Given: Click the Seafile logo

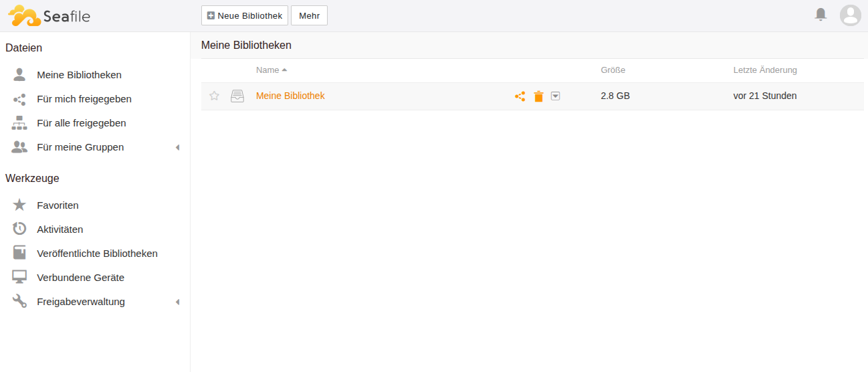Looking at the screenshot, I should tap(49, 15).
